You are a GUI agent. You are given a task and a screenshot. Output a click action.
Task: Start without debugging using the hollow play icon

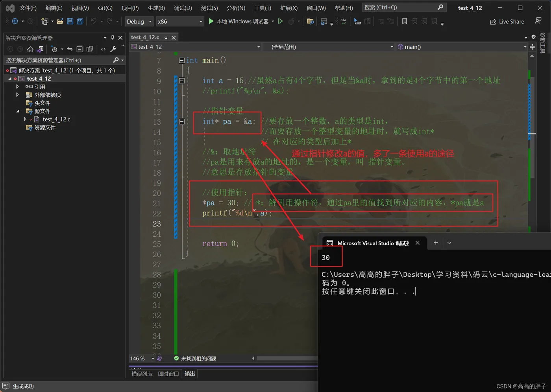[x=281, y=21]
